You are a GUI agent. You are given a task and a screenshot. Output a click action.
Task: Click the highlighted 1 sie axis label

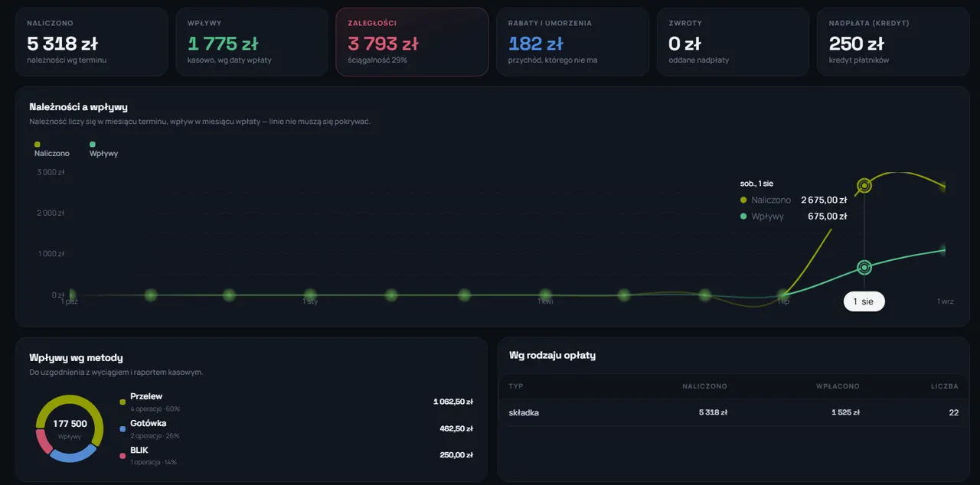864,301
